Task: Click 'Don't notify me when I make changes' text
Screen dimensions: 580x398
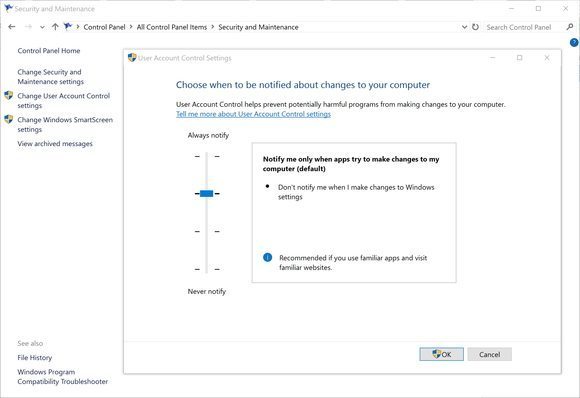Action: click(x=356, y=192)
